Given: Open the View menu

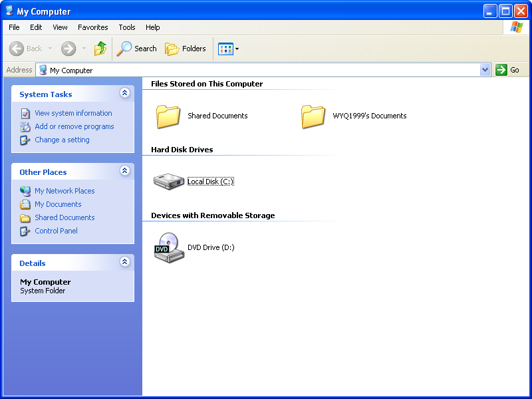Looking at the screenshot, I should tap(60, 27).
